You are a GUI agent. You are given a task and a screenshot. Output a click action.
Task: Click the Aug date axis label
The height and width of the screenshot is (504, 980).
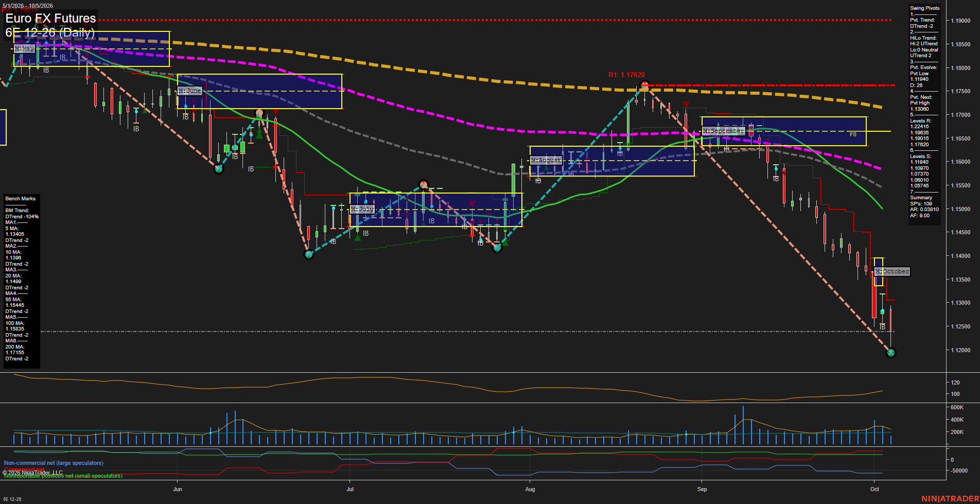530,489
